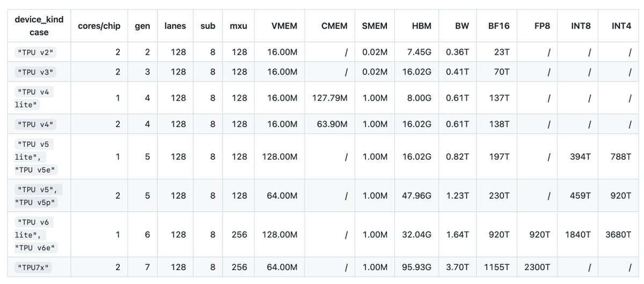The height and width of the screenshot is (284, 644).
Task: Click the "FP8" column header
Action: [541, 25]
